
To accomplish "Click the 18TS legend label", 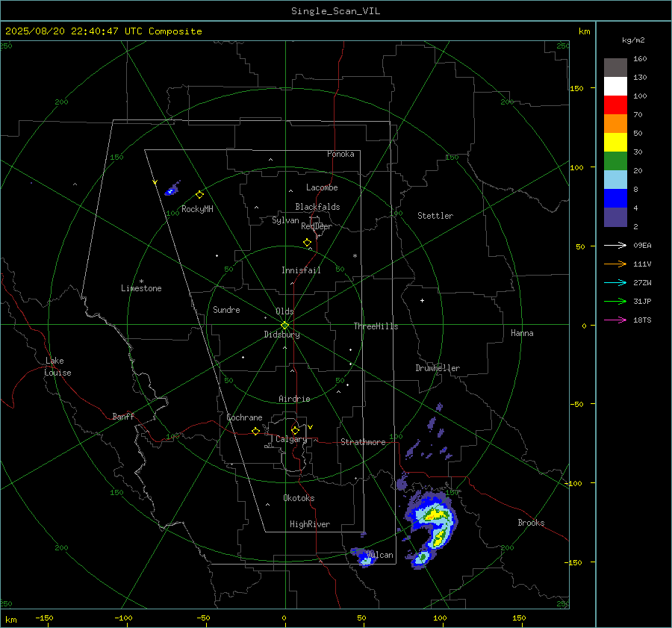I will pos(642,320).
